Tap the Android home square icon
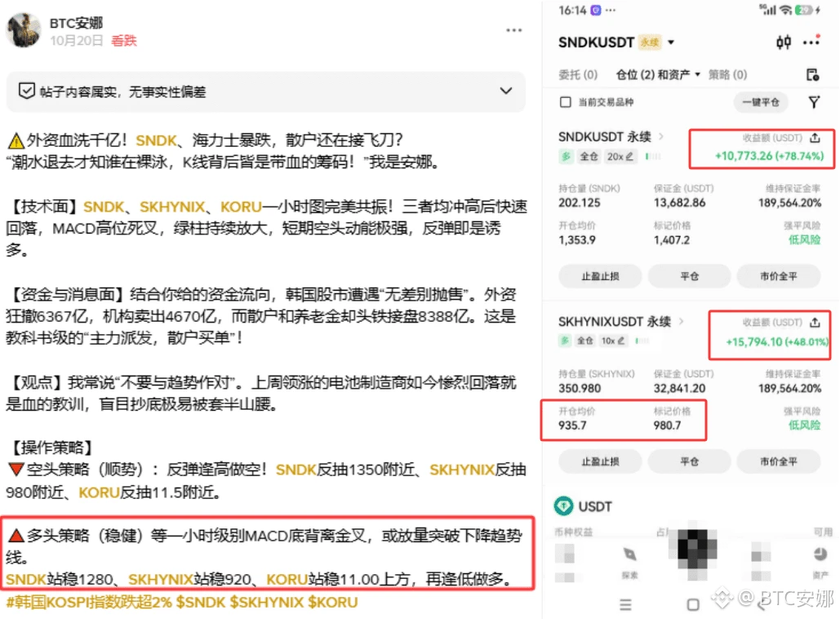 [x=693, y=604]
